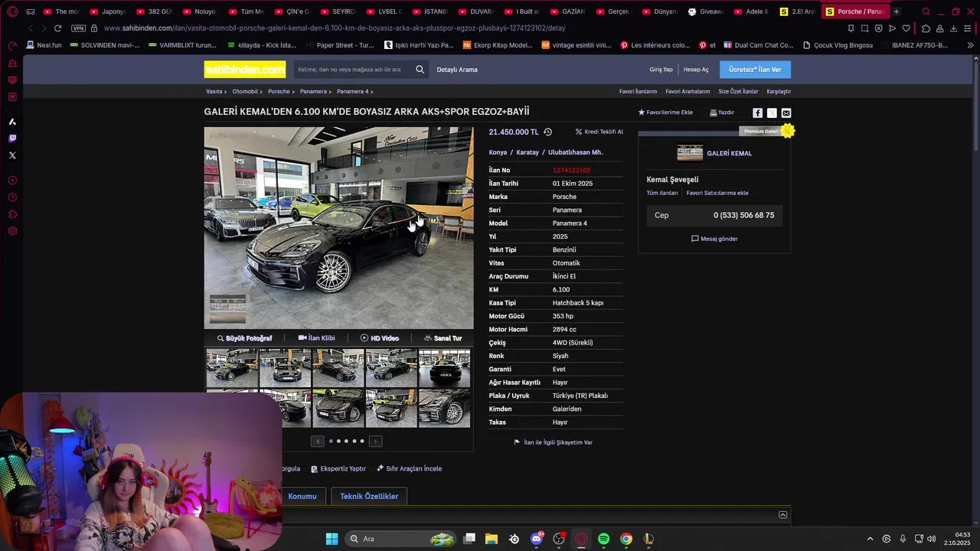Click the browser address bar URL

click(335, 28)
